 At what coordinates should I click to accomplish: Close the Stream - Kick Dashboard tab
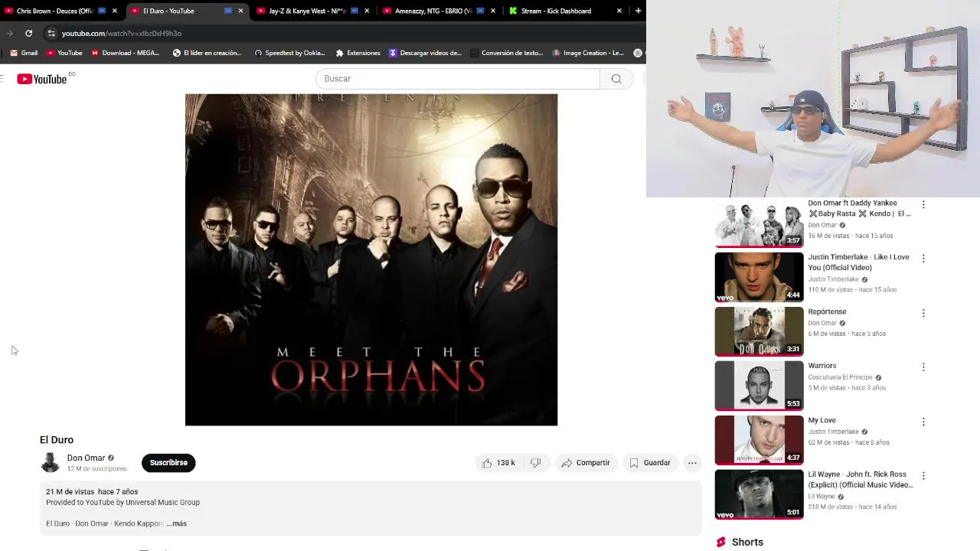[x=619, y=11]
